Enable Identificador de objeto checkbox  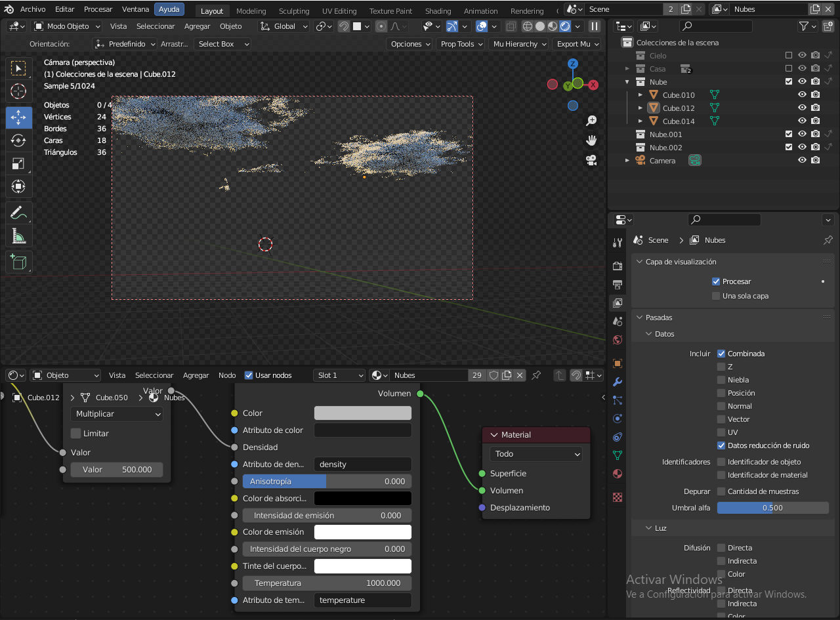click(x=721, y=462)
